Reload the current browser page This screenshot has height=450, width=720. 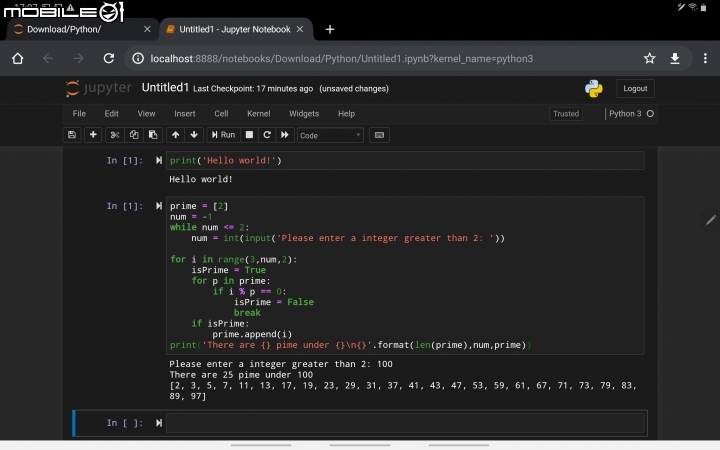point(108,59)
